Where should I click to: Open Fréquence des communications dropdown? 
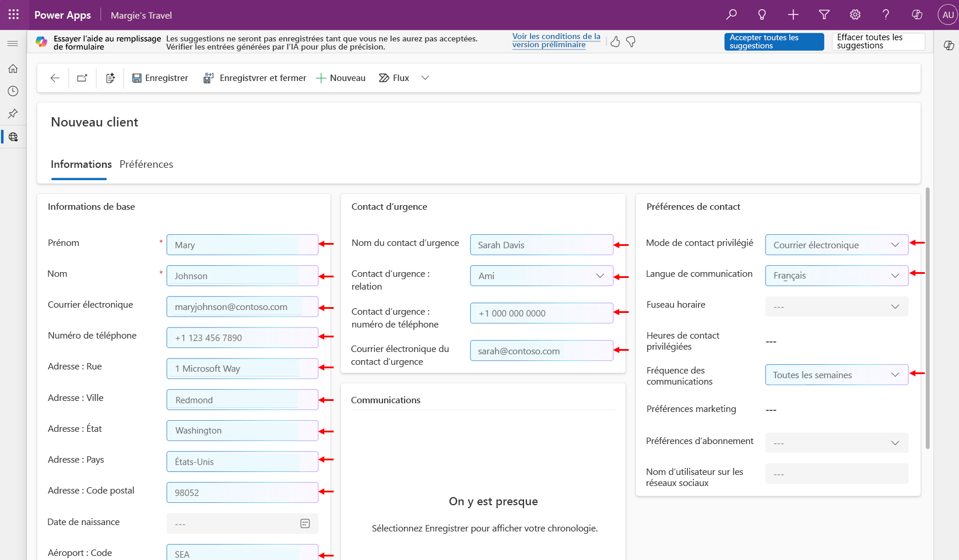[x=837, y=375]
